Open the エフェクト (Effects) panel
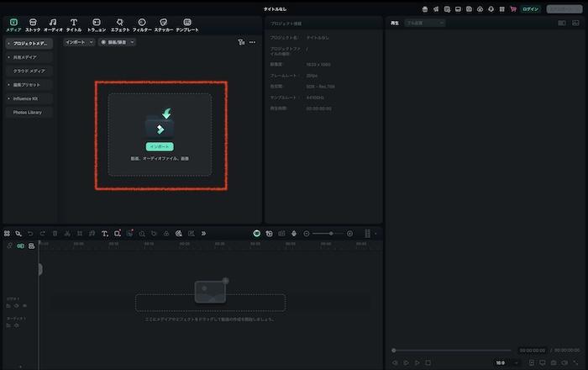 119,24
